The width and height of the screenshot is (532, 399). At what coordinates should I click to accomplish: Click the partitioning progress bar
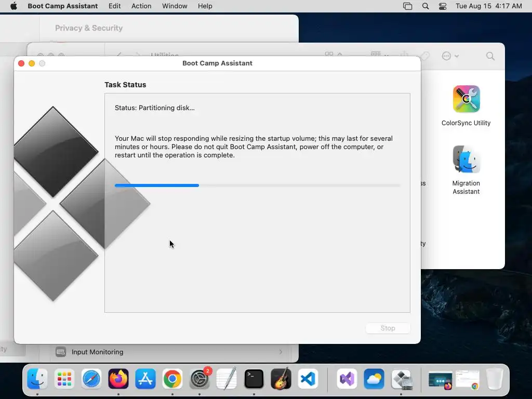258,185
